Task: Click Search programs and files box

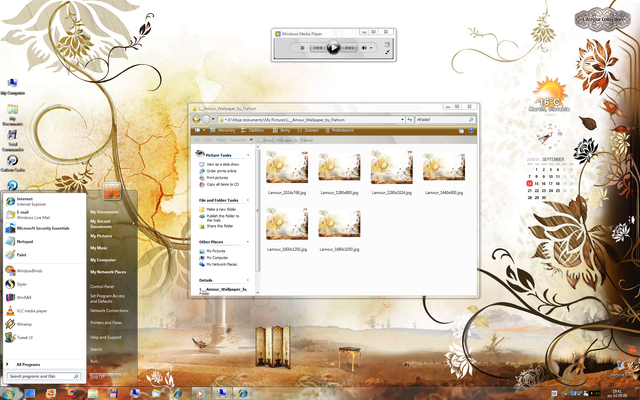Action: click(44, 376)
